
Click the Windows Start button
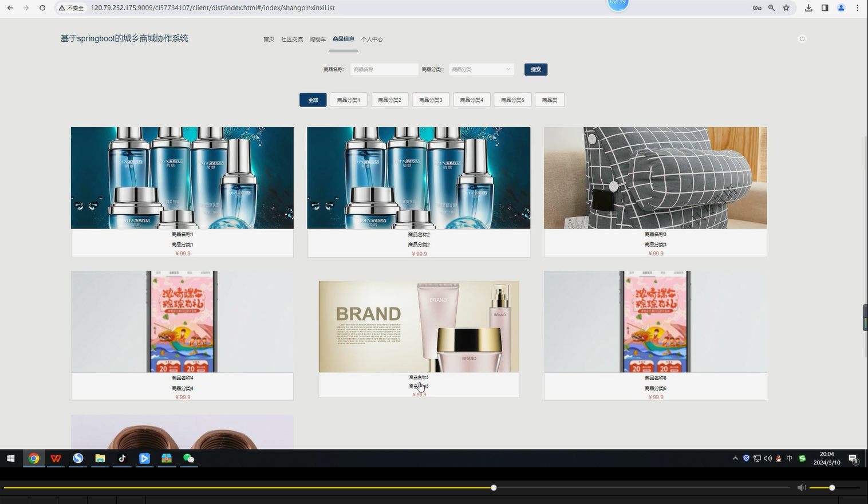click(x=11, y=458)
